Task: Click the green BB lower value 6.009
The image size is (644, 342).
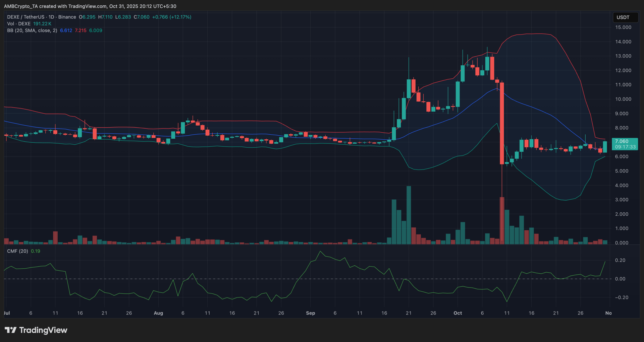Action: [x=96, y=30]
